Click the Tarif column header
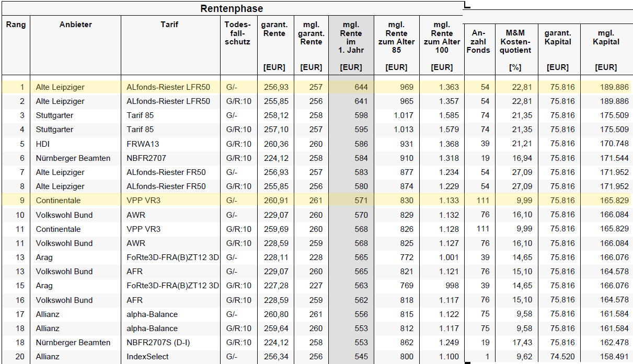Viewport: 633px width, 364px height. coord(169,25)
